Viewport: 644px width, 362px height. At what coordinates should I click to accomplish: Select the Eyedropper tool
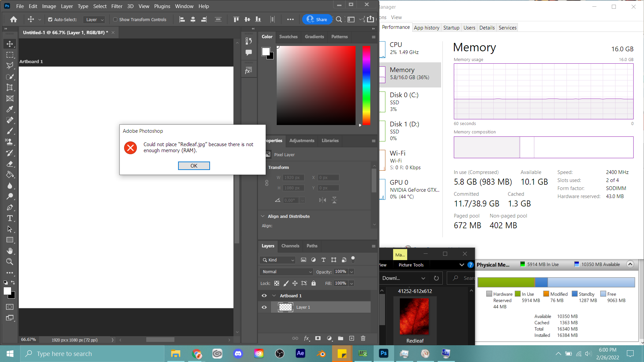tap(10, 109)
